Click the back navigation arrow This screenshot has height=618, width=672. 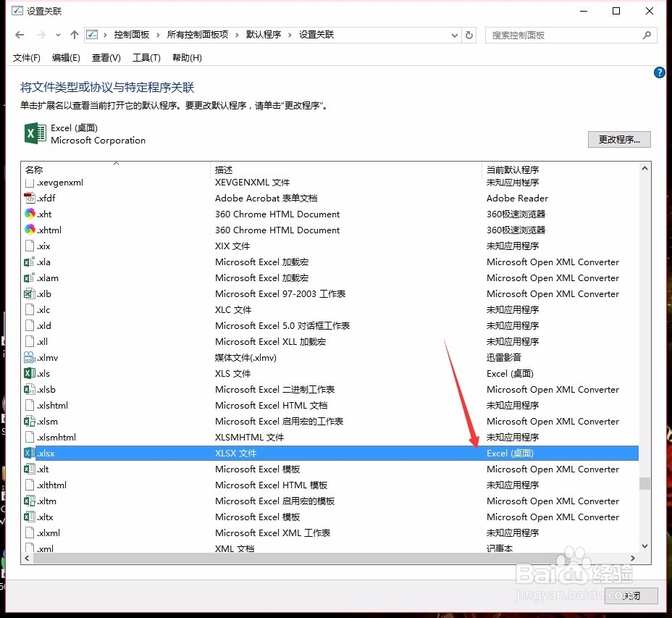coord(19,34)
